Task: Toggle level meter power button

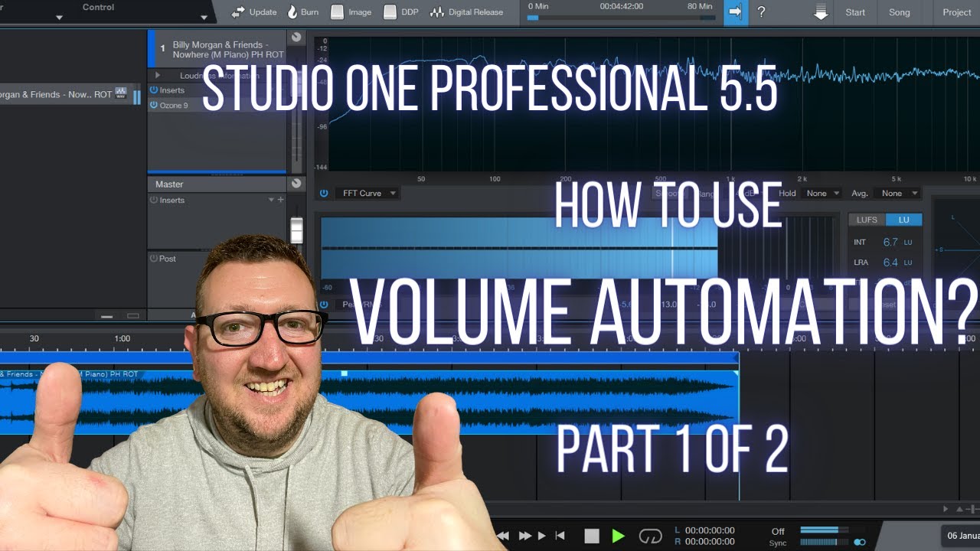Action: click(324, 304)
